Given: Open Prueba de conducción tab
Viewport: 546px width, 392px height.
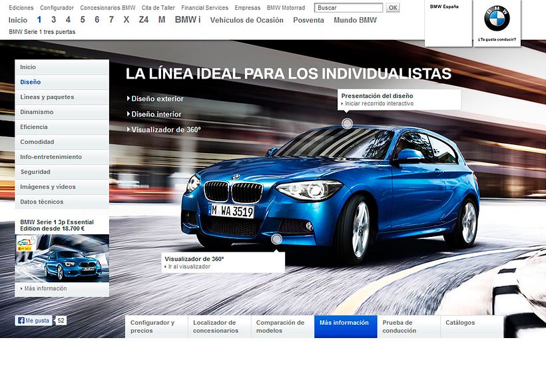Looking at the screenshot, I should pos(408,327).
